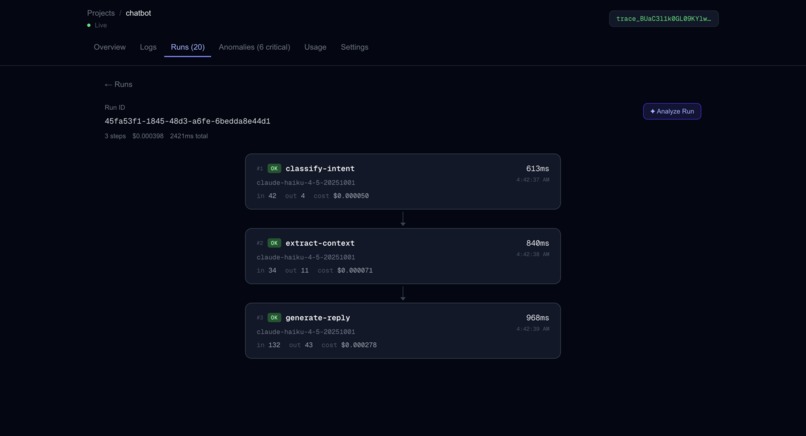The height and width of the screenshot is (436, 806).
Task: Click the cost $0.000278 value
Action: pos(359,345)
